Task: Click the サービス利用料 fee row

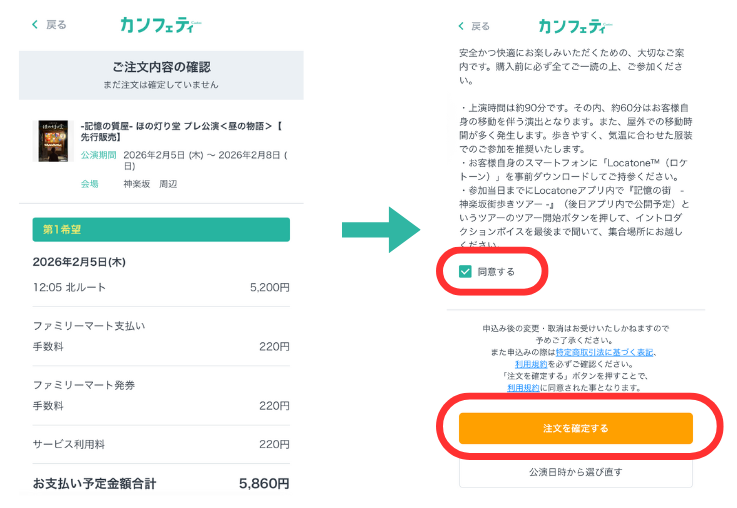Action: [160, 444]
